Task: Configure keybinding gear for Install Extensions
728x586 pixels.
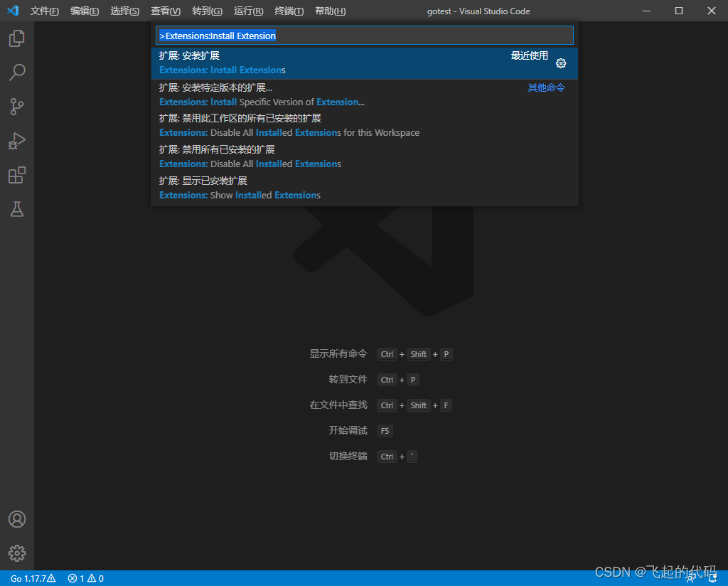Action: 561,63
